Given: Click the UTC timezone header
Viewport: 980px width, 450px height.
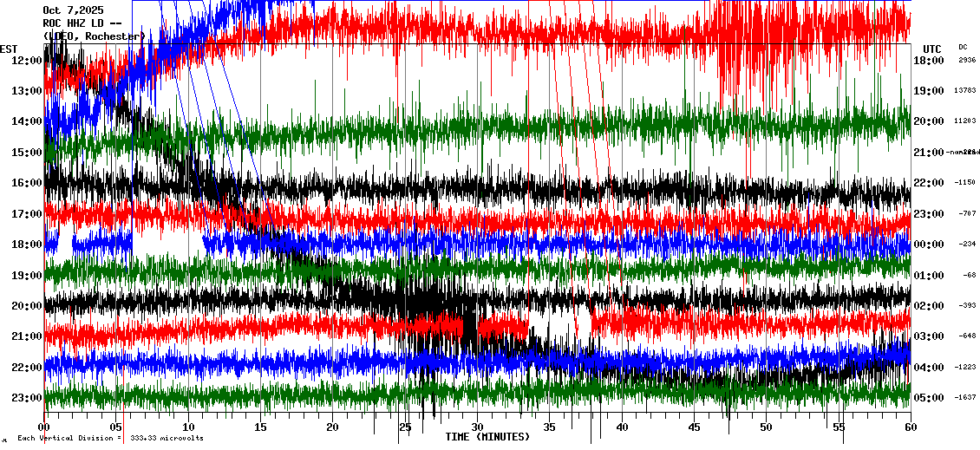Looking at the screenshot, I should pyautogui.click(x=932, y=49).
